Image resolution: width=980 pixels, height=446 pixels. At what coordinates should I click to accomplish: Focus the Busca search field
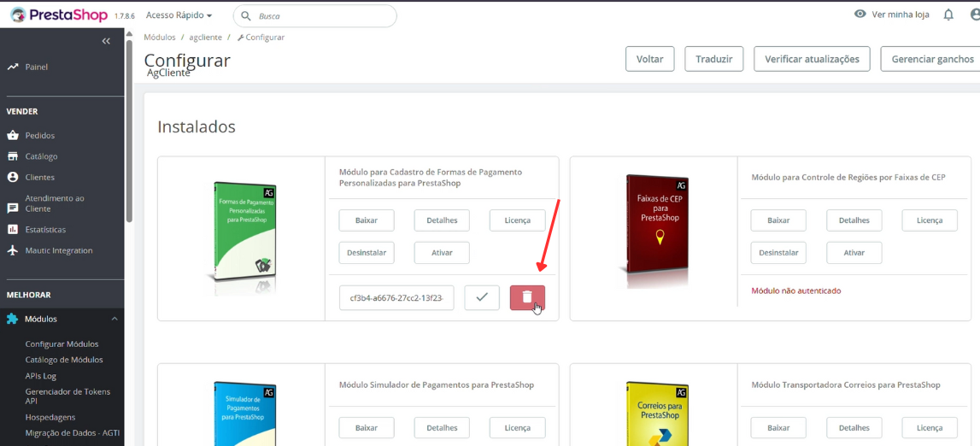tap(315, 15)
